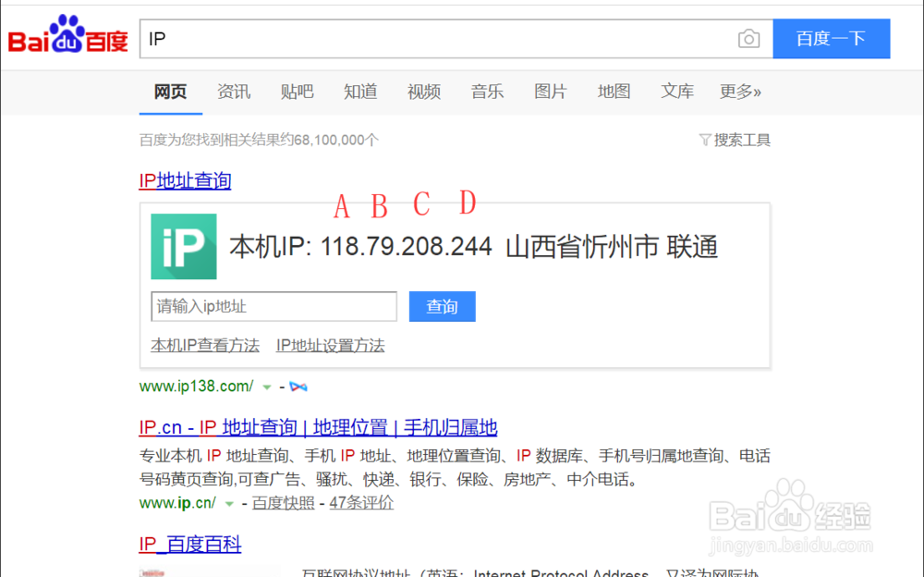Open 本机IP查看方法 link
924x577 pixels.
tap(205, 345)
